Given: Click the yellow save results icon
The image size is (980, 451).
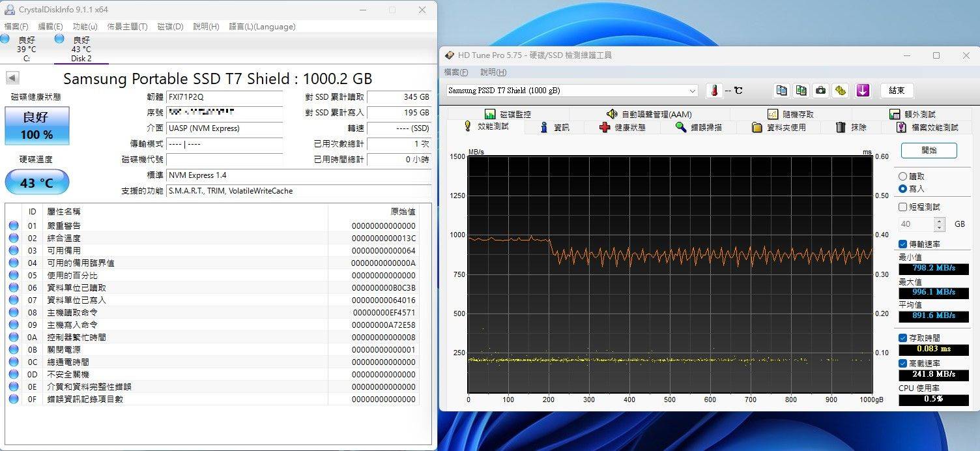Looking at the screenshot, I should (841, 91).
